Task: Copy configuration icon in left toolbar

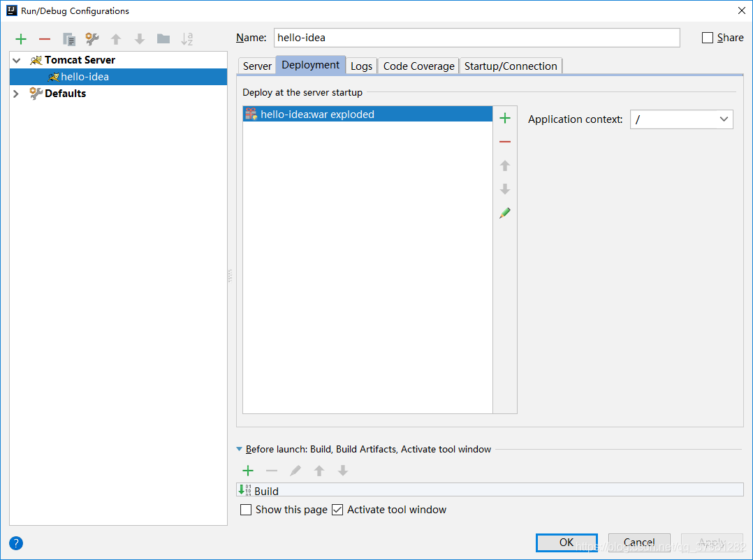Action: pyautogui.click(x=68, y=39)
